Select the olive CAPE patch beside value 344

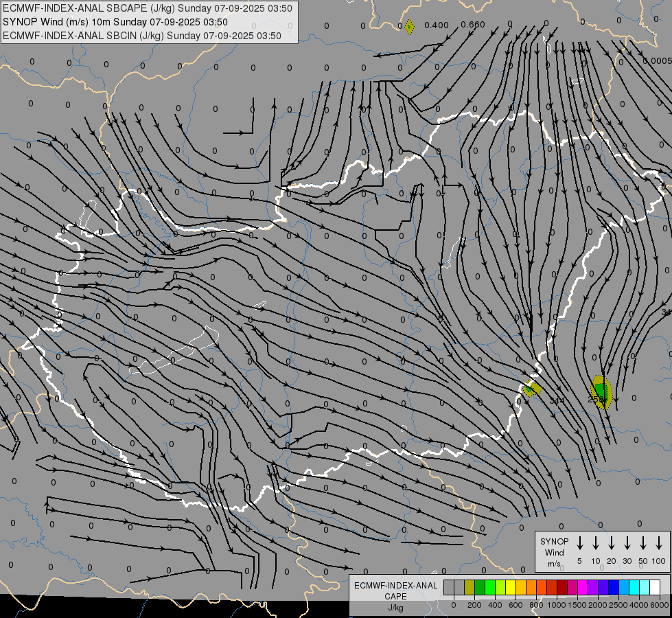[x=532, y=389]
